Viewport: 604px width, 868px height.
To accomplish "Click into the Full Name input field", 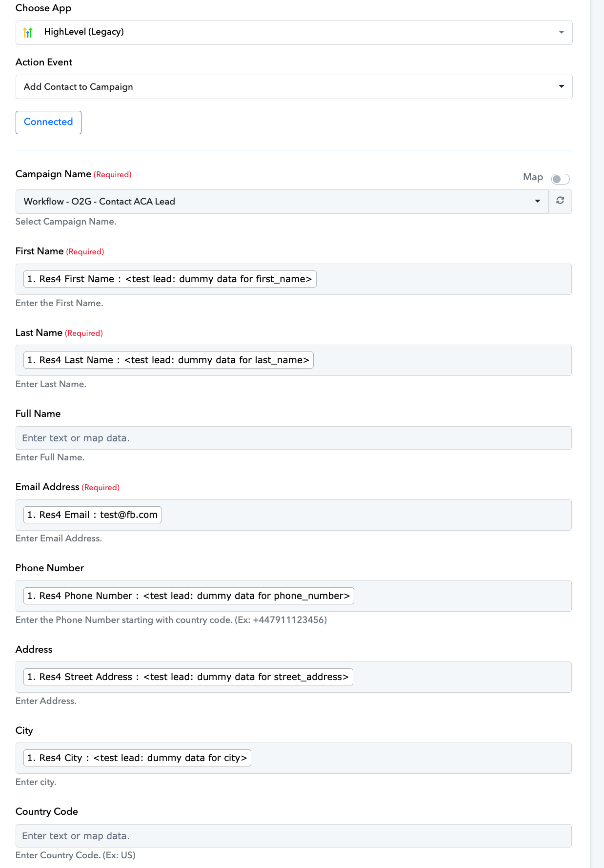I will 294,438.
